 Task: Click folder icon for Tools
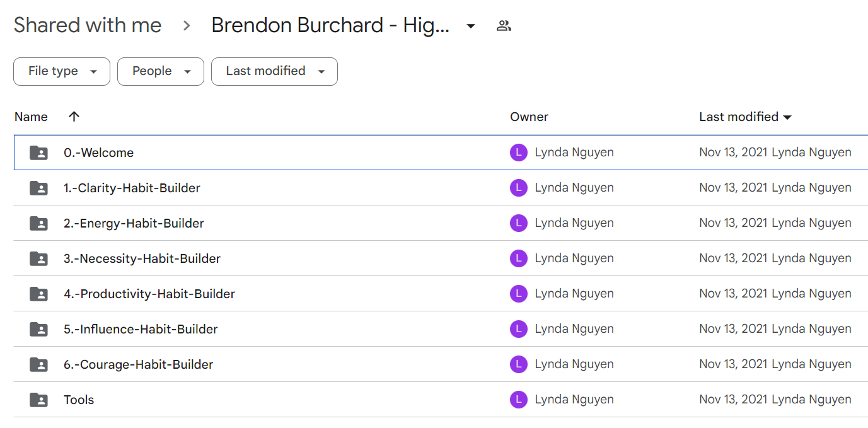38,400
